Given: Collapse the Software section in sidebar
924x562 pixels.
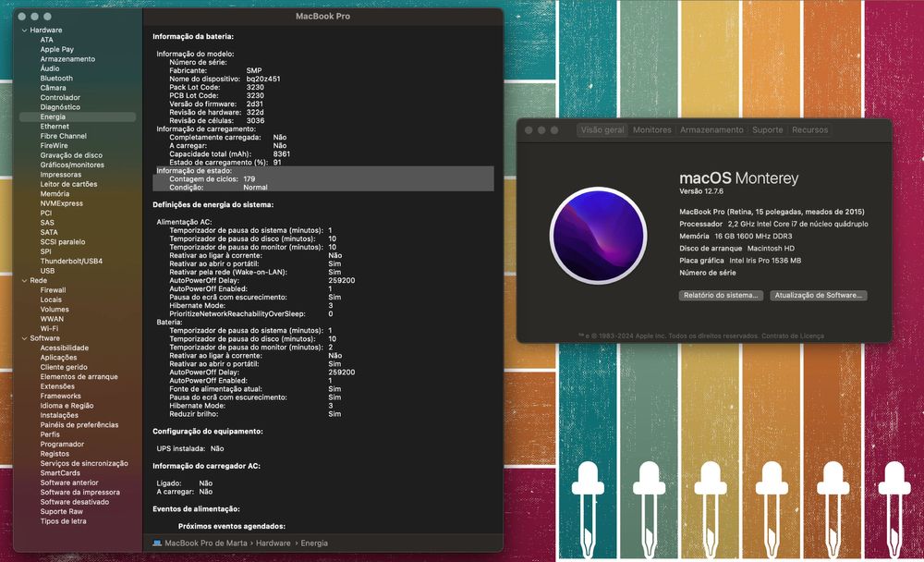Looking at the screenshot, I should (x=24, y=338).
